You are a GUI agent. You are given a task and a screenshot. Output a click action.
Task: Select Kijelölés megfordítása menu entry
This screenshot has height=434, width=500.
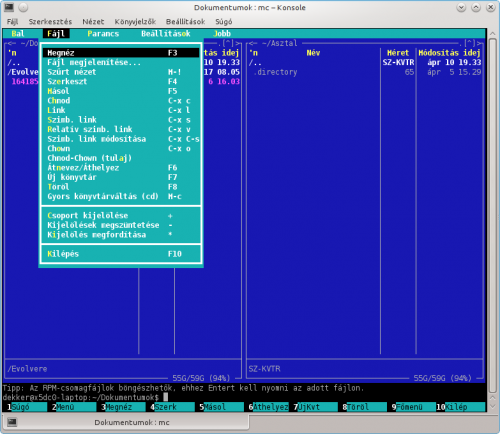(121, 235)
